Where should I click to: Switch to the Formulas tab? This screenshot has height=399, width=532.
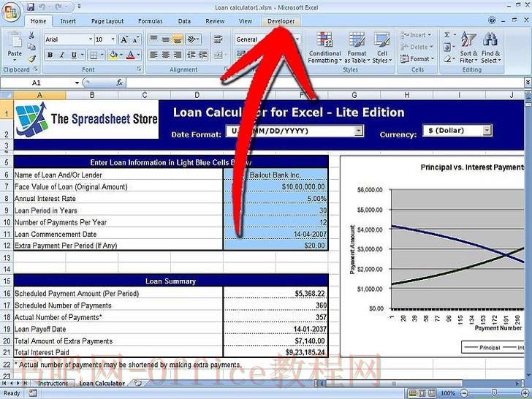pos(151,21)
